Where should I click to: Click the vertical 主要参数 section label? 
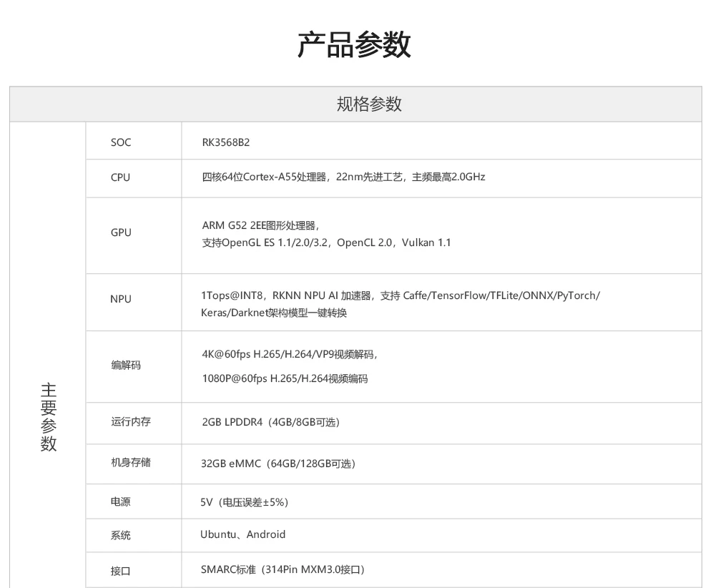click(x=48, y=417)
